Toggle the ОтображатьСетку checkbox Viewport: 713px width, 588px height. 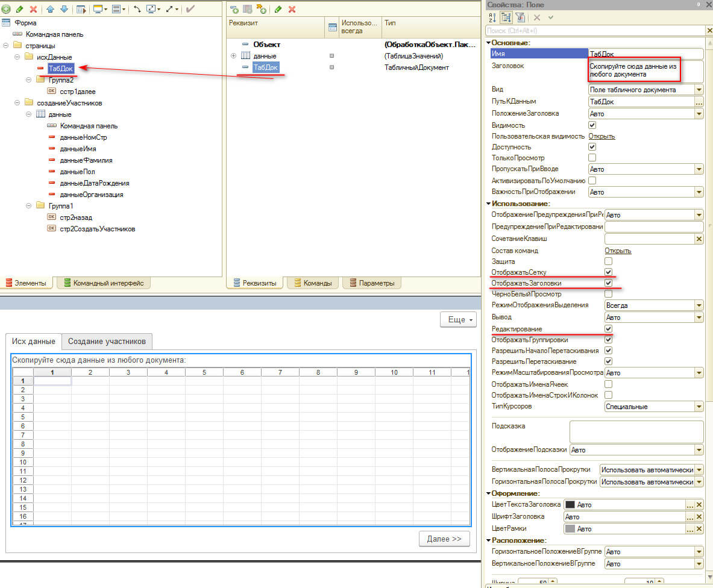(608, 272)
